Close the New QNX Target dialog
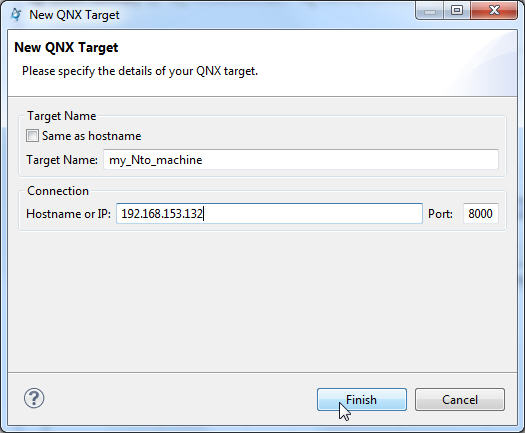Viewport: 525px width, 433px height. [x=494, y=10]
